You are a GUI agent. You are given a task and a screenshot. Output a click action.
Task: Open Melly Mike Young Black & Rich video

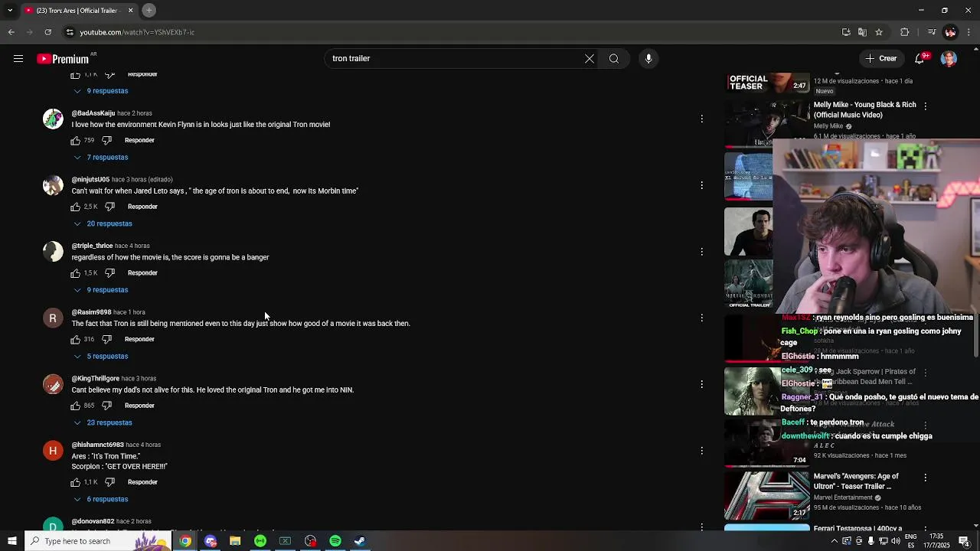pos(864,109)
